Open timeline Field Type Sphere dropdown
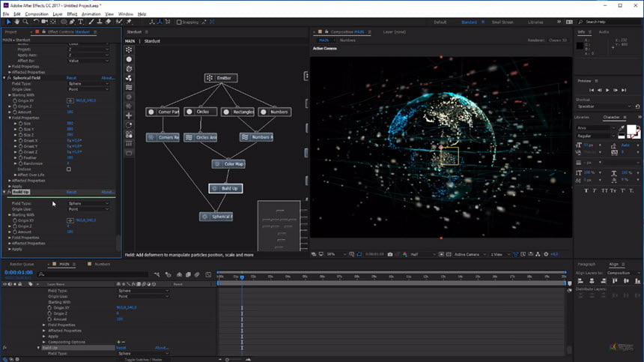This screenshot has height=362, width=644. [x=143, y=291]
